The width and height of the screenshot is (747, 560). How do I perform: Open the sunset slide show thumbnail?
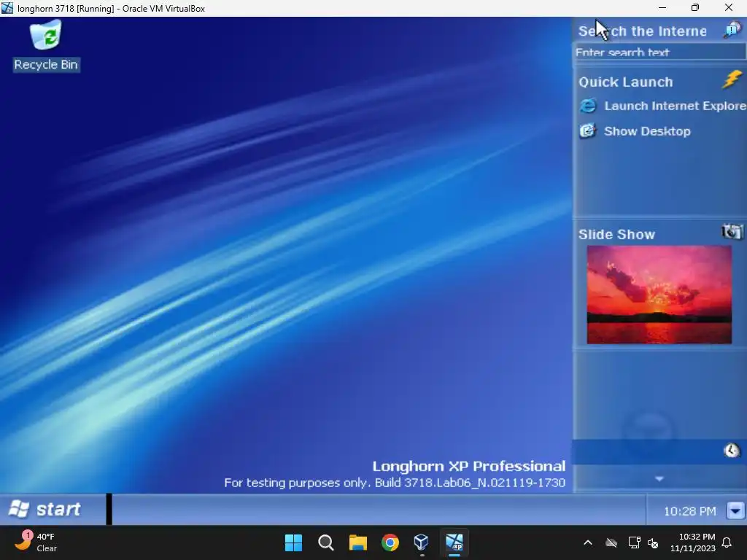(659, 295)
